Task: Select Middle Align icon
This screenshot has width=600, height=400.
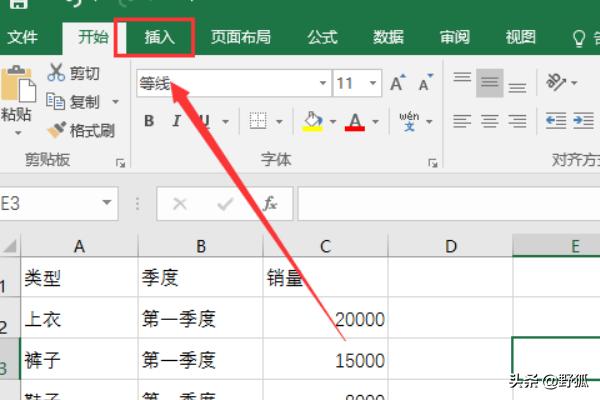Action: pyautogui.click(x=490, y=83)
